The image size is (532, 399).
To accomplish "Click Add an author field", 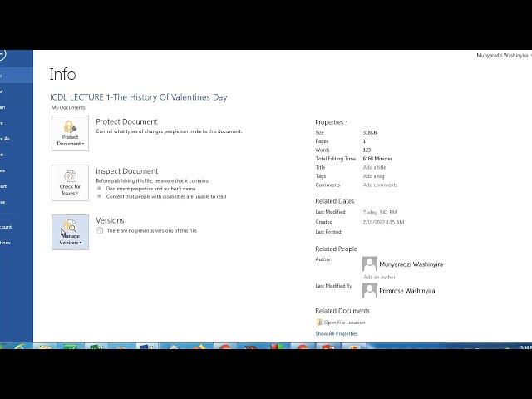I will point(379,277).
